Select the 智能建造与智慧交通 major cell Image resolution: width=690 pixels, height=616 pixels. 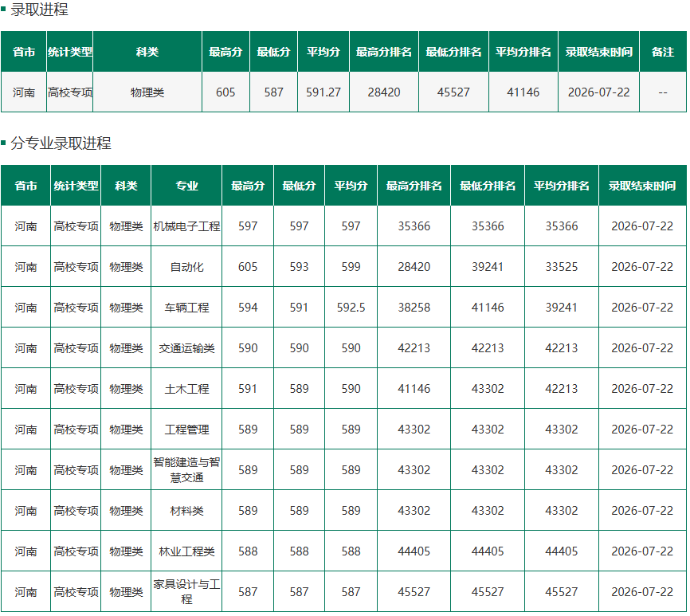click(186, 470)
